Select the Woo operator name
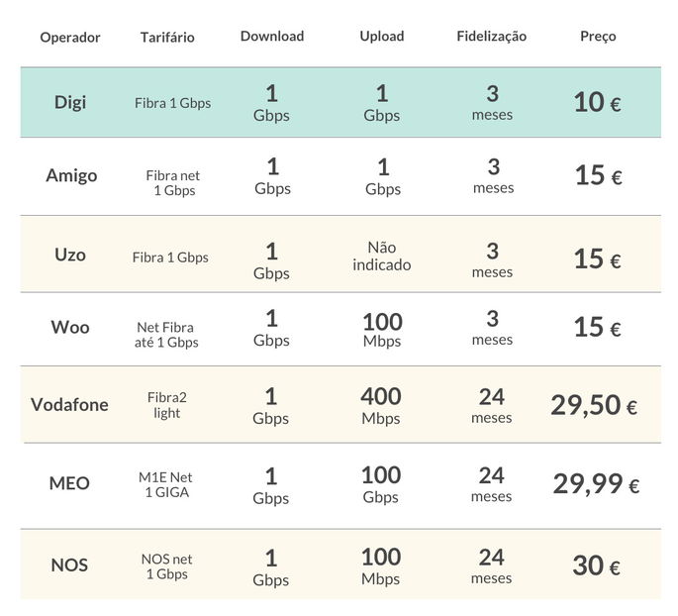This screenshot has height=616, width=678. tap(70, 327)
